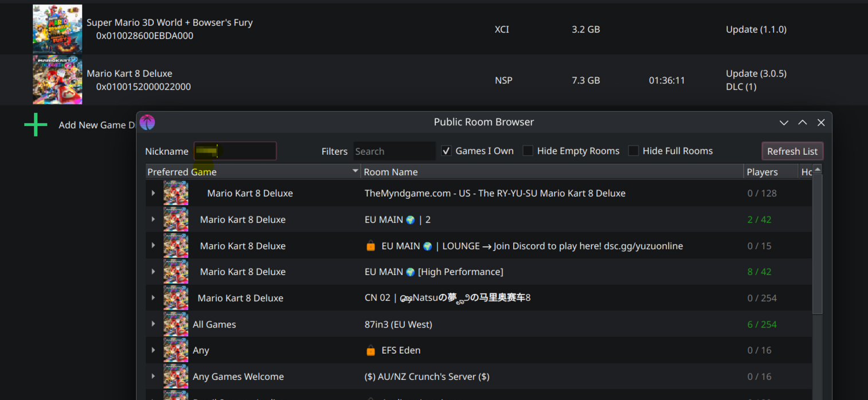This screenshot has width=868, height=400.
Task: Expand the AU/NZ Crunch's Server room row
Action: [x=153, y=377]
